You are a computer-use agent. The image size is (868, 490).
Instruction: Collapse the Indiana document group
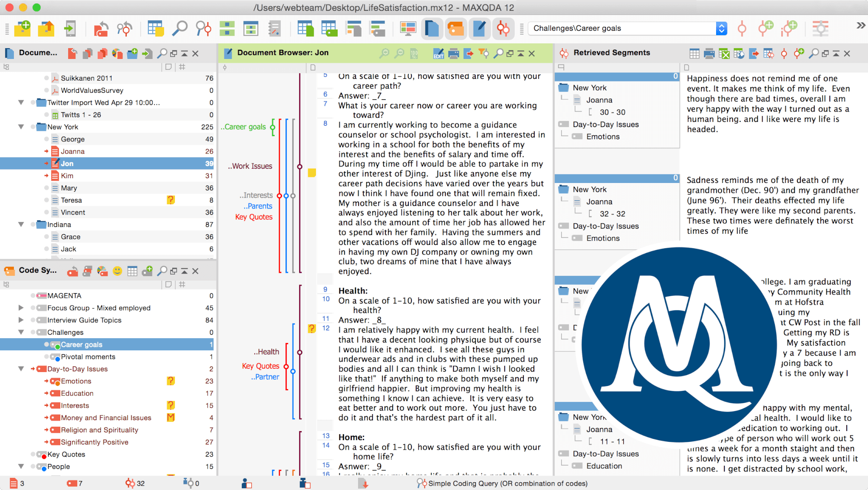point(21,225)
